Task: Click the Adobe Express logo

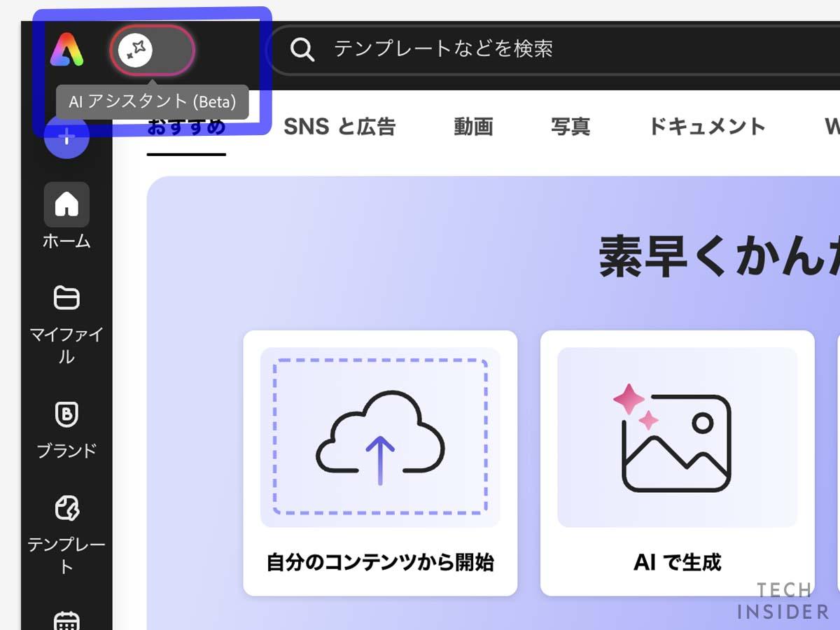Action: click(x=66, y=49)
